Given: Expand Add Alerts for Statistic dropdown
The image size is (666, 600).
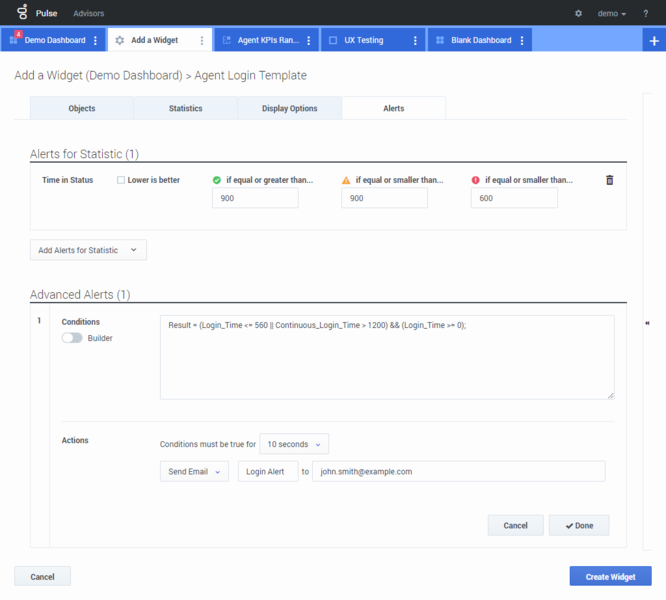Looking at the screenshot, I should [x=88, y=250].
